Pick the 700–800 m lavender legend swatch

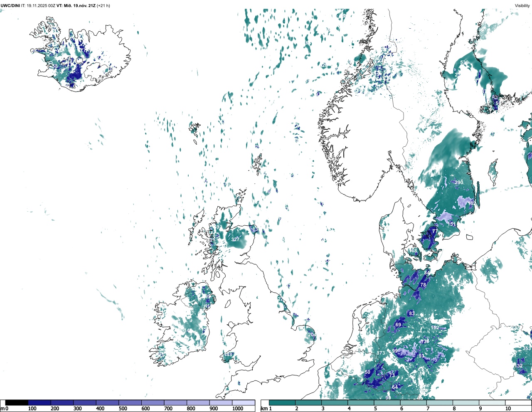(175, 402)
